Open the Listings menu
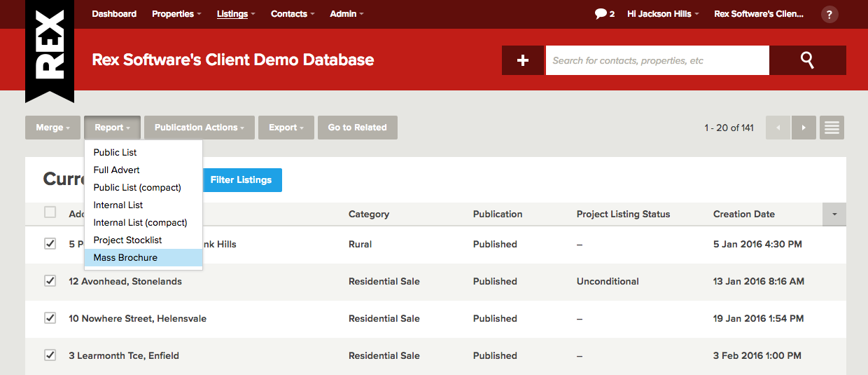 (236, 14)
